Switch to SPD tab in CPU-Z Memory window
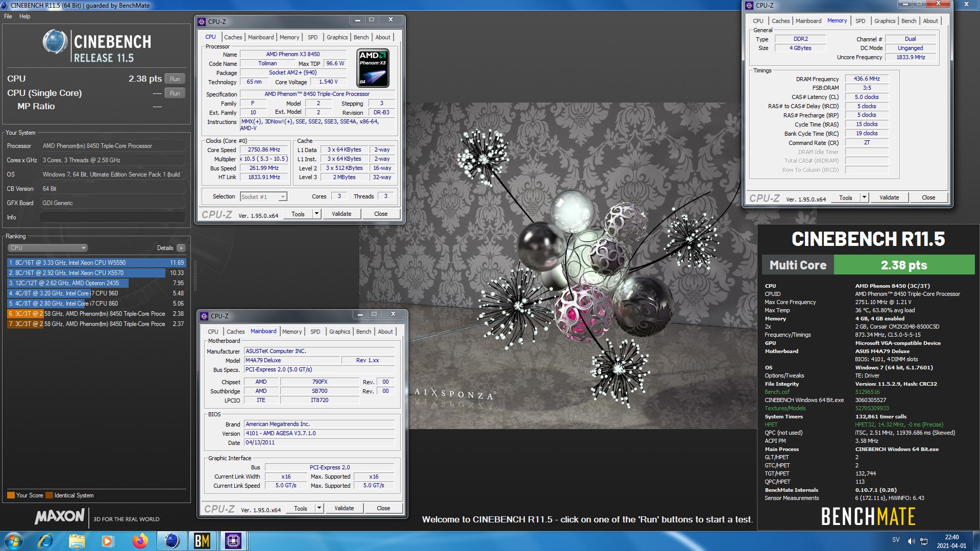Screen dimensions: 980x551 tap(861, 21)
